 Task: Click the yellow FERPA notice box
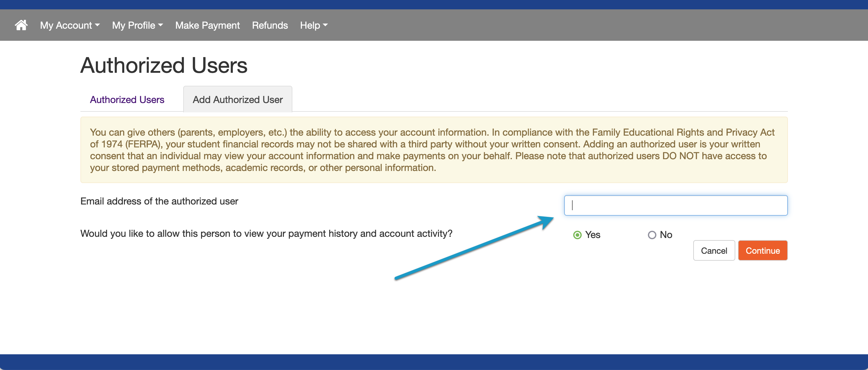[434, 150]
